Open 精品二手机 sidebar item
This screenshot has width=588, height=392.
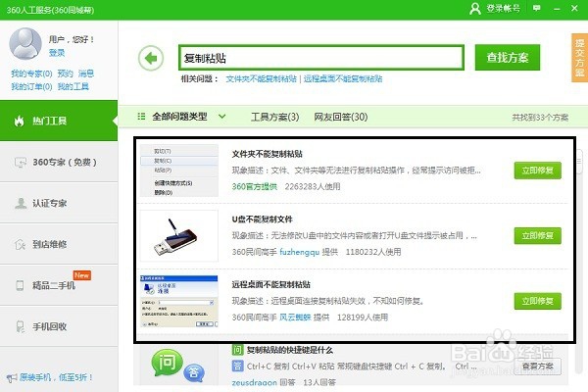59,285
